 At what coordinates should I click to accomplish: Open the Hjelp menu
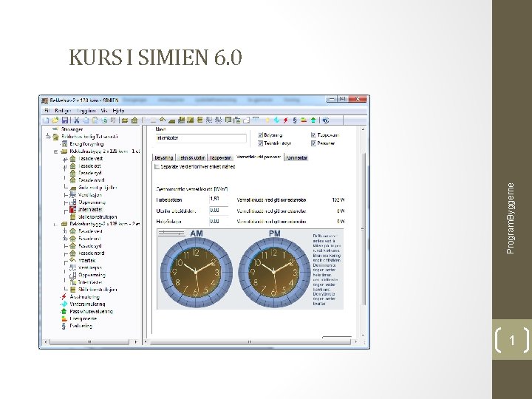(x=118, y=111)
